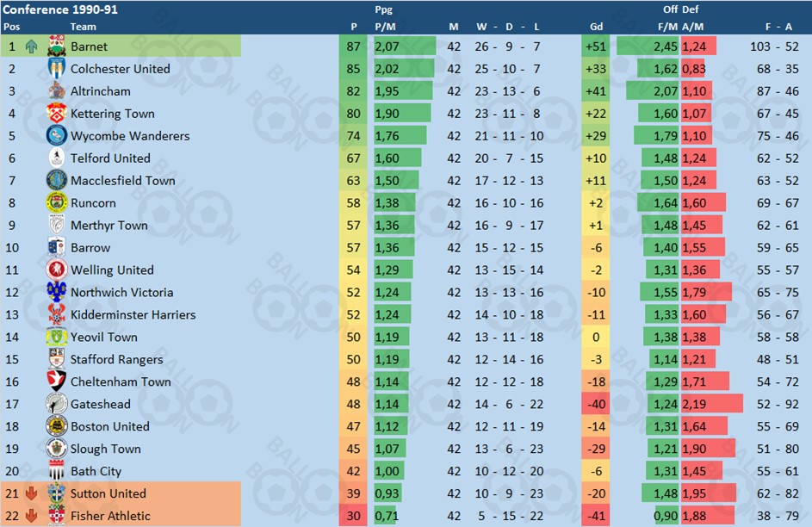Click the Runcorn club crest
Viewport: 812px width, 527px height.
(57, 203)
